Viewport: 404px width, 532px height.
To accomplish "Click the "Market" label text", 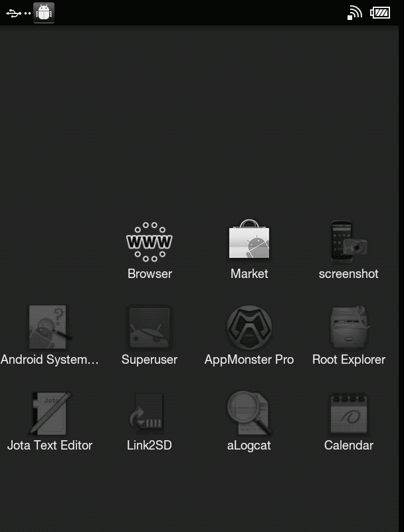I will [249, 274].
